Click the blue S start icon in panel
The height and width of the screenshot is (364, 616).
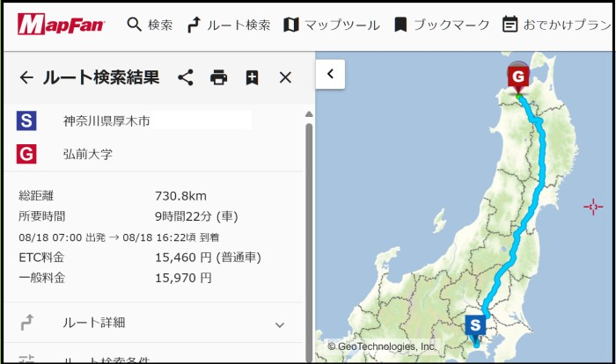pos(26,120)
